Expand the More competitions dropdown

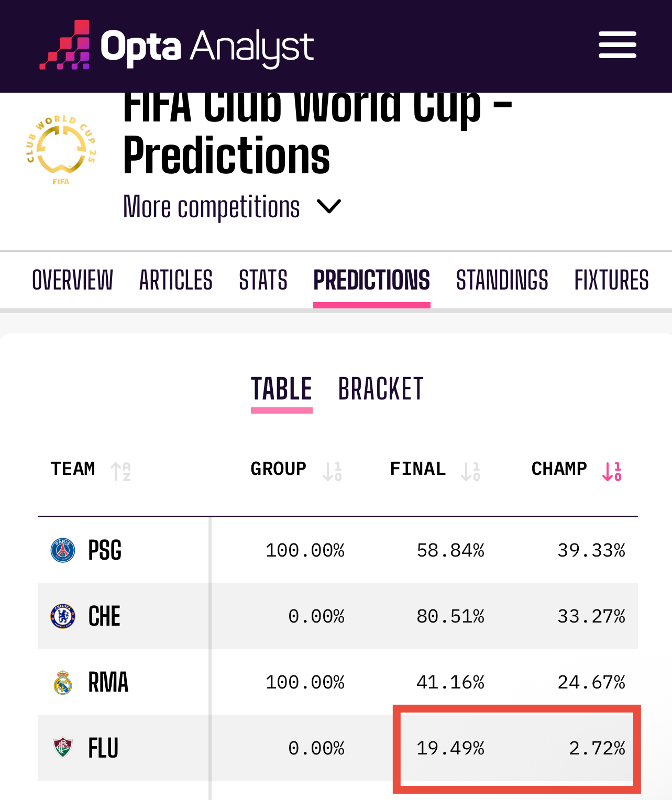pyautogui.click(x=232, y=207)
